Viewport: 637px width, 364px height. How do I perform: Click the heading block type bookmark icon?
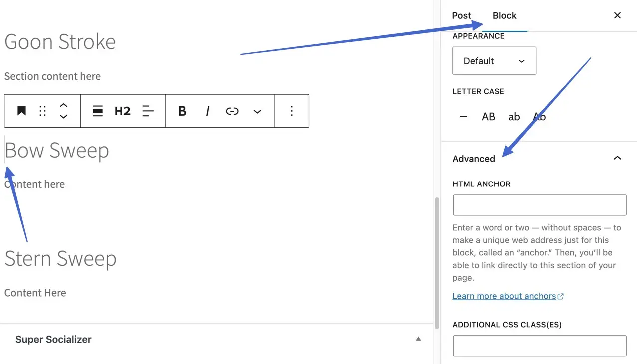click(x=21, y=111)
